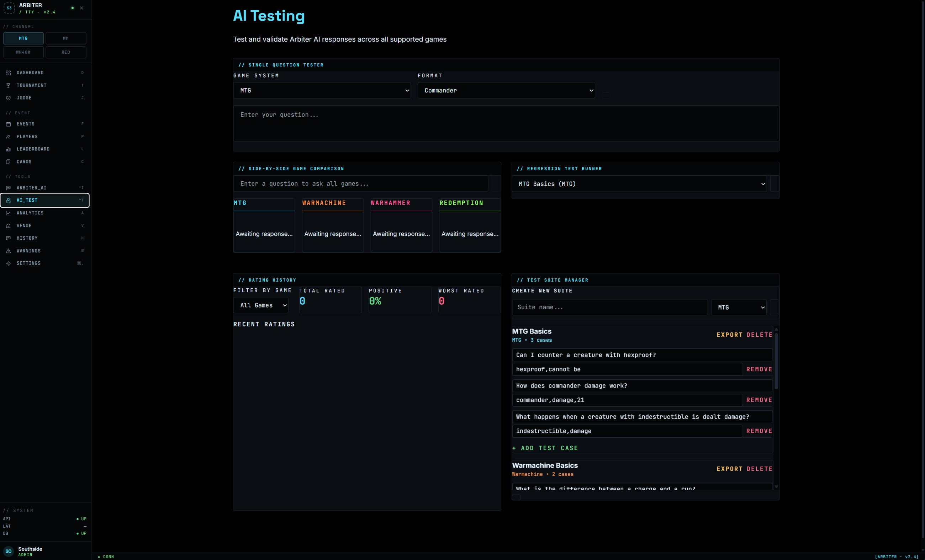This screenshot has width=925, height=560.
Task: Select the MTG channel toggle
Action: click(x=23, y=38)
